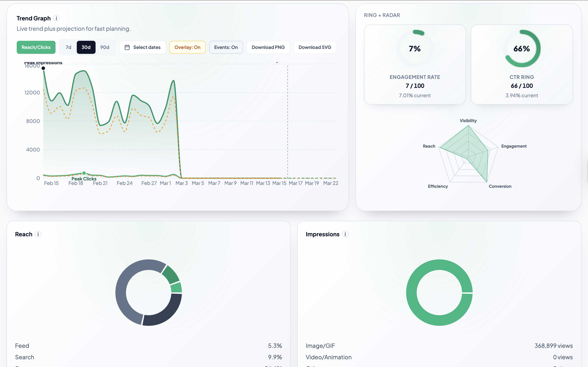Disable the Overlay toggle
Screen dimensions: 588x367
coord(187,47)
